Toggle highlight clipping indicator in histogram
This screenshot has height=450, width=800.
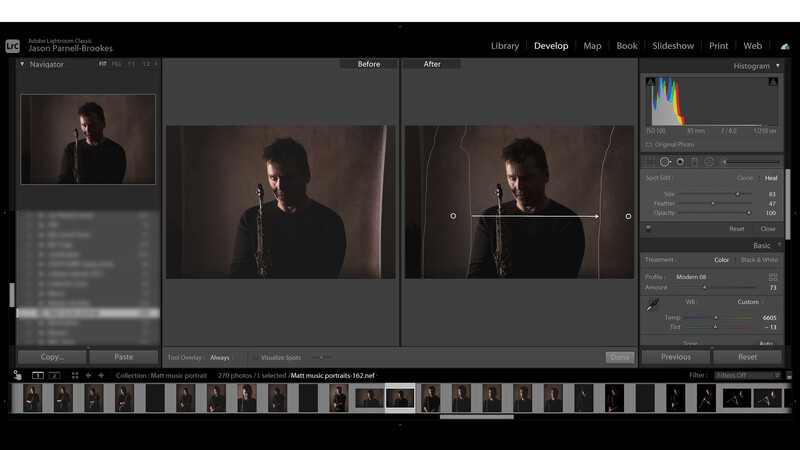(x=773, y=82)
